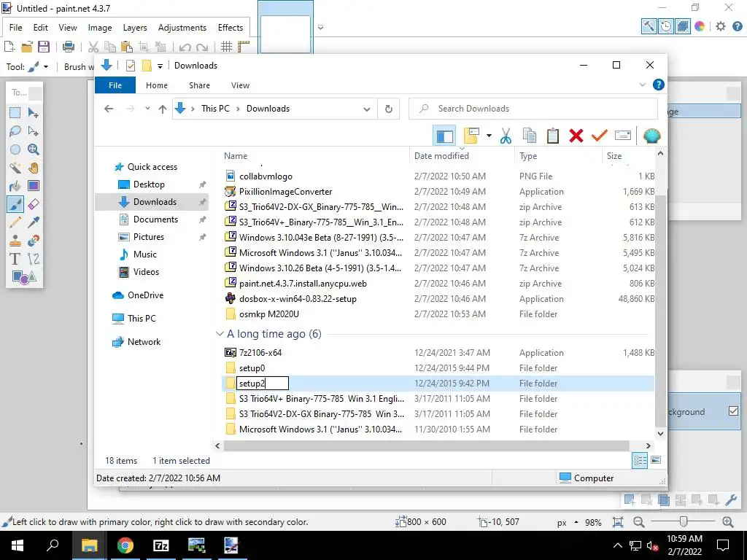Open the units dropdown next to px

[576, 522]
